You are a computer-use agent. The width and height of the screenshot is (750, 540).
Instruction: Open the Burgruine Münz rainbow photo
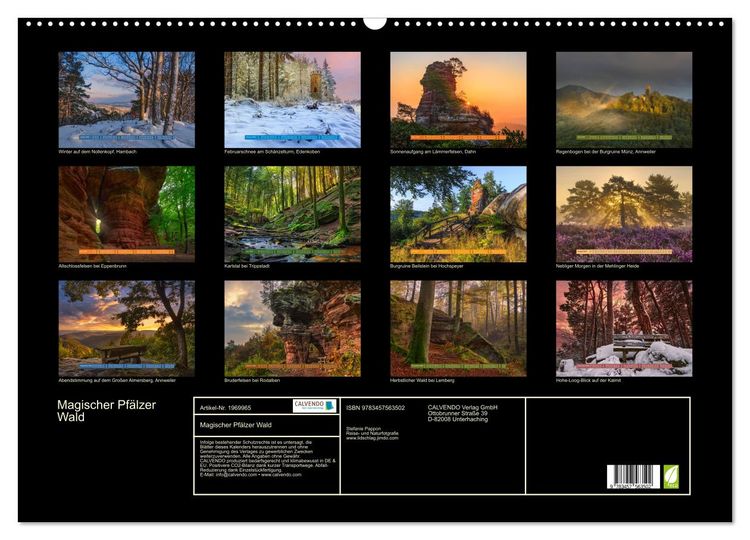[x=624, y=99]
